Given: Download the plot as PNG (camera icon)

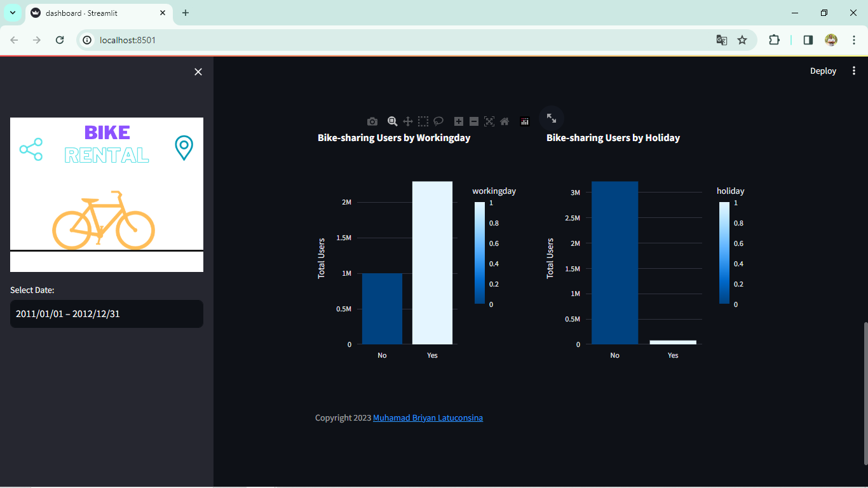Looking at the screenshot, I should (x=372, y=121).
